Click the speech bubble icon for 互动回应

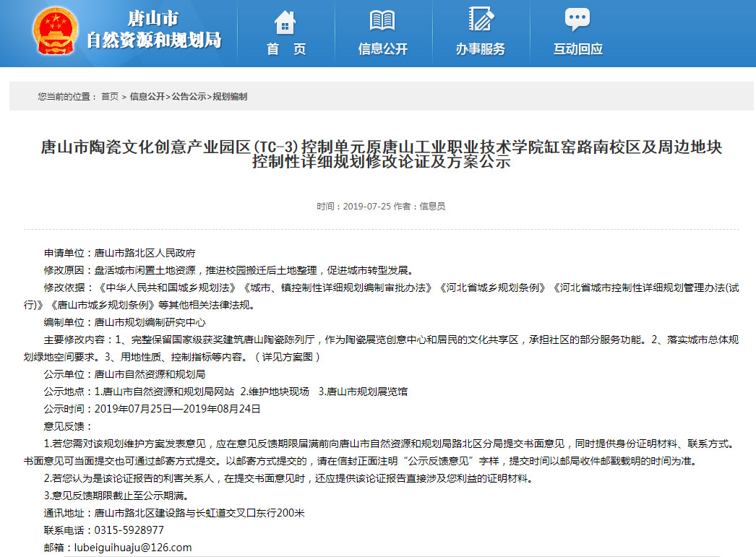pyautogui.click(x=577, y=20)
